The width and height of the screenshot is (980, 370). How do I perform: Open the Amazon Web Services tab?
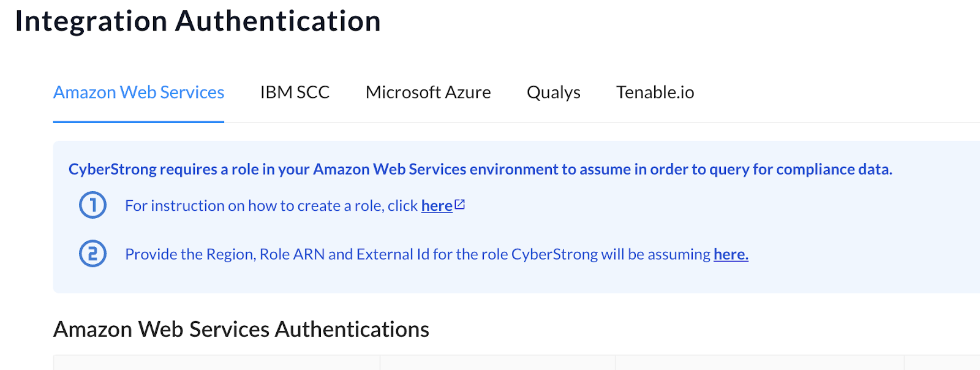pos(138,92)
